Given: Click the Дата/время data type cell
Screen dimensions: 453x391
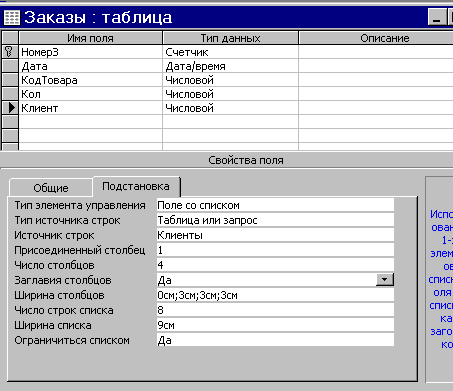Looking at the screenshot, I should point(230,66).
